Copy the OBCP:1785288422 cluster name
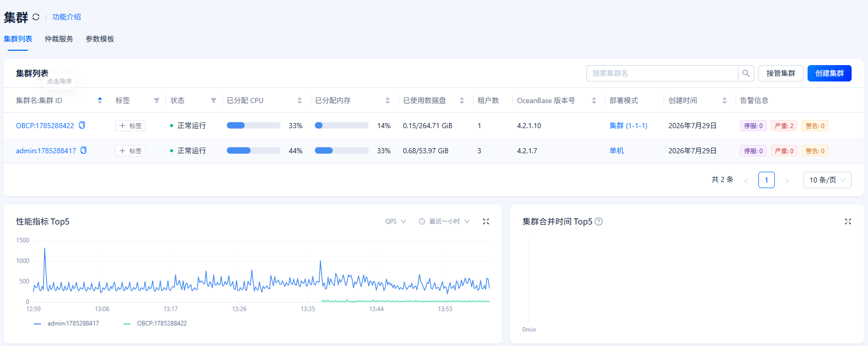This screenshot has height=346, width=868. pos(82,125)
